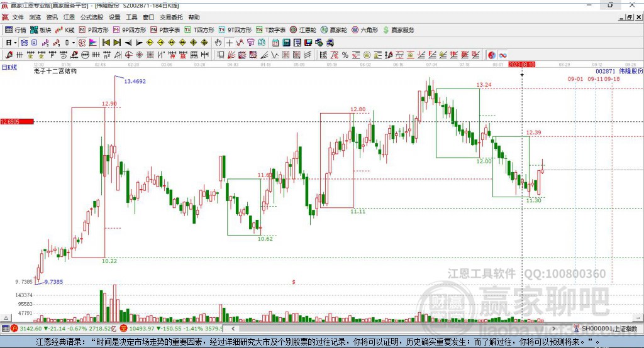Select the angle triangle tool
This screenshot has height=348, width=644.
pyautogui.click(x=118, y=55)
